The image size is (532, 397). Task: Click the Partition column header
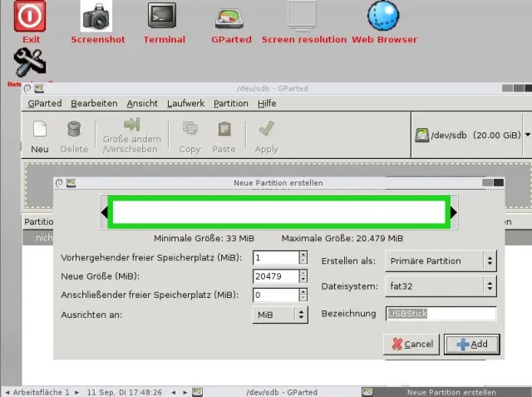(x=39, y=221)
